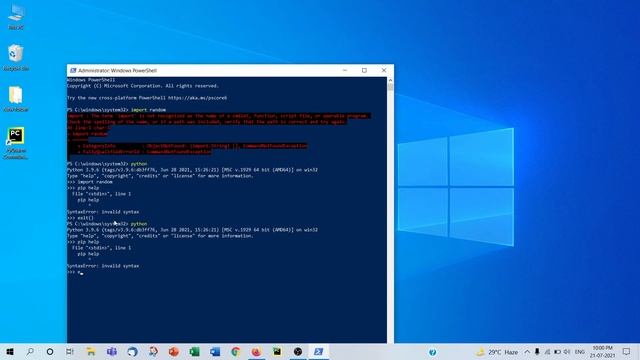Open Task View from the taskbar
The height and width of the screenshot is (360, 640).
(x=70, y=351)
